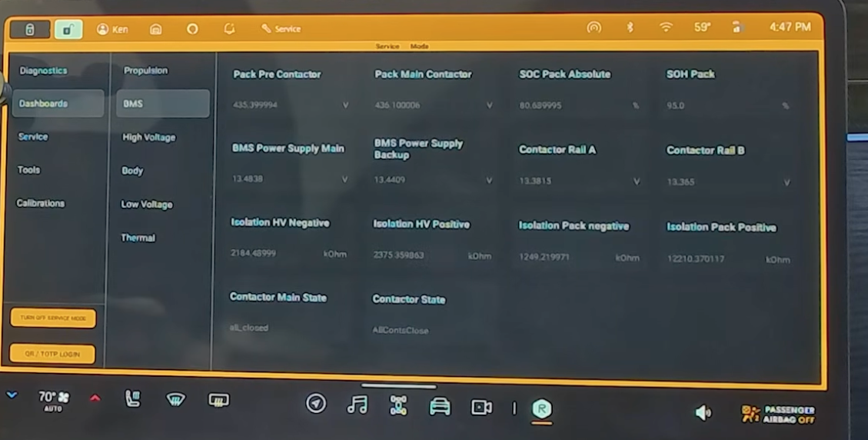Viewport: 868px width, 440px height.
Task: Tap the circular dashcam indicator icon
Action: pyautogui.click(x=192, y=28)
